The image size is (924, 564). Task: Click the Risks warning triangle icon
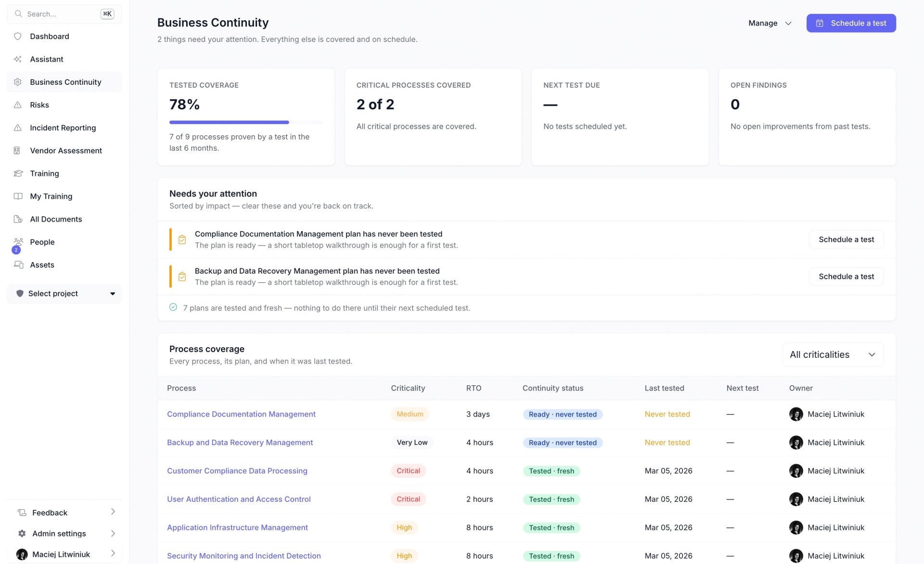tap(18, 105)
